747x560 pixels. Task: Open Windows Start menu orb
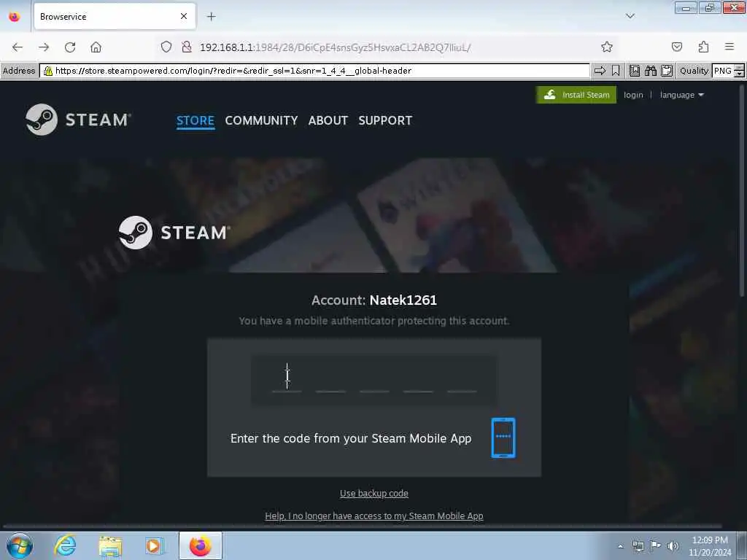[20, 545]
